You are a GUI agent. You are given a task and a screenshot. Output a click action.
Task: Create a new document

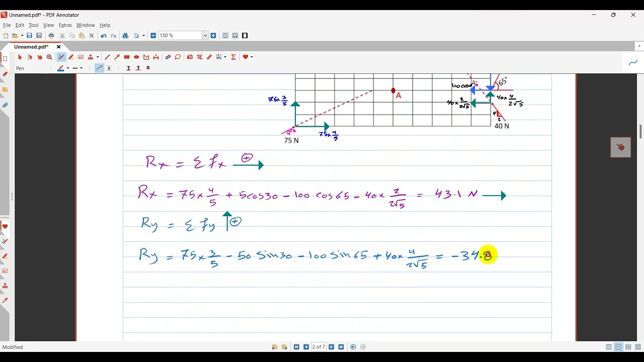click(6, 36)
